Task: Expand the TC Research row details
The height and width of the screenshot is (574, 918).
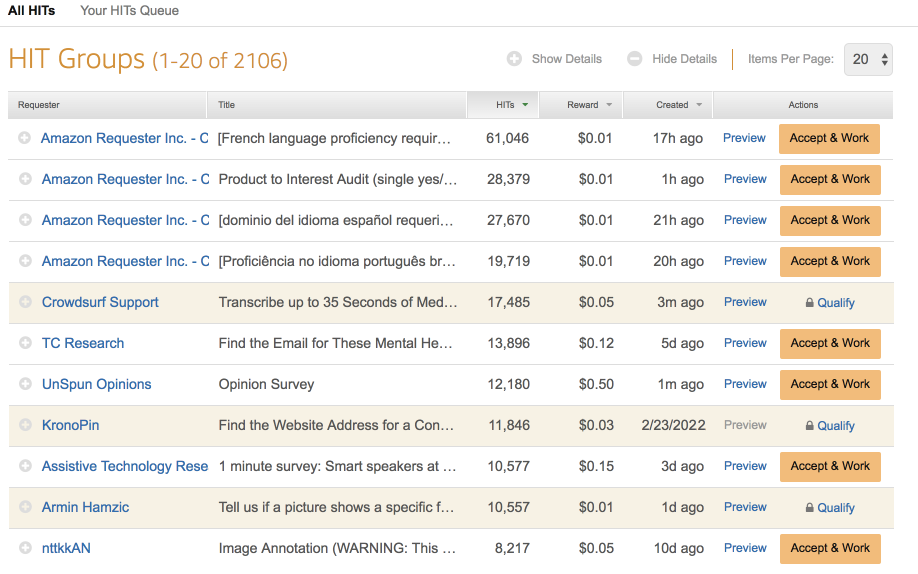Action: point(25,343)
